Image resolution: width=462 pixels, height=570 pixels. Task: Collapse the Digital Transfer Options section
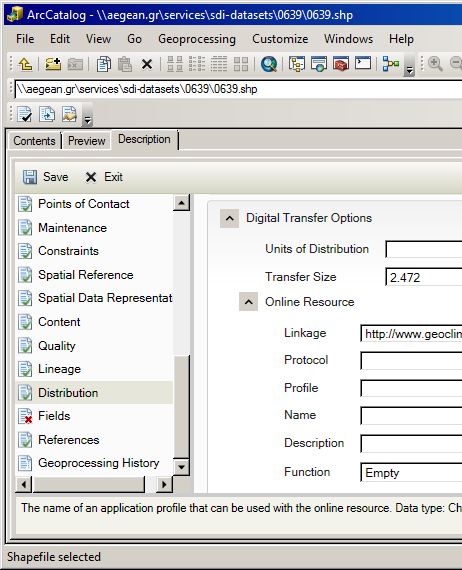pos(229,218)
